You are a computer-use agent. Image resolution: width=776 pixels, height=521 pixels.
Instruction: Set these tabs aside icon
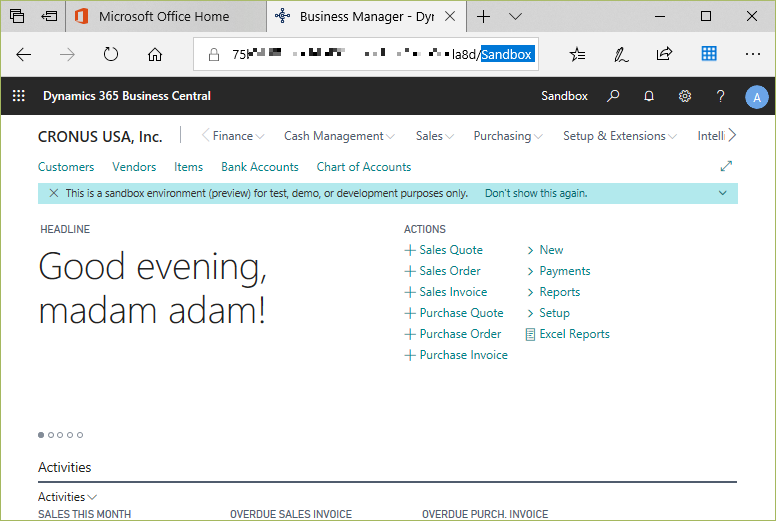pos(49,16)
